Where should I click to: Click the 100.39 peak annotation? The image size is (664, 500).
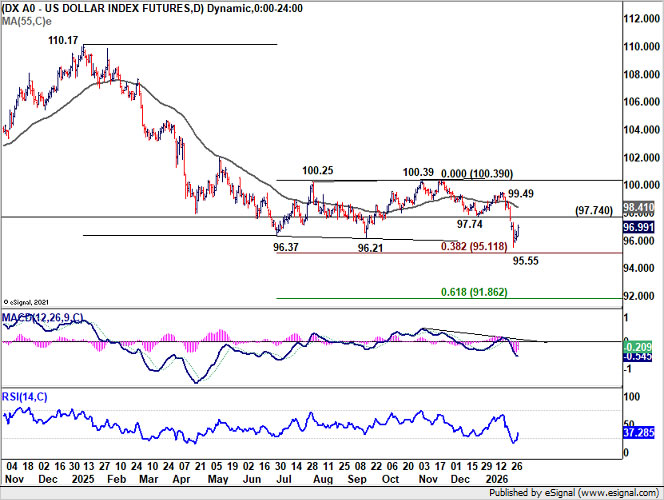(418, 172)
